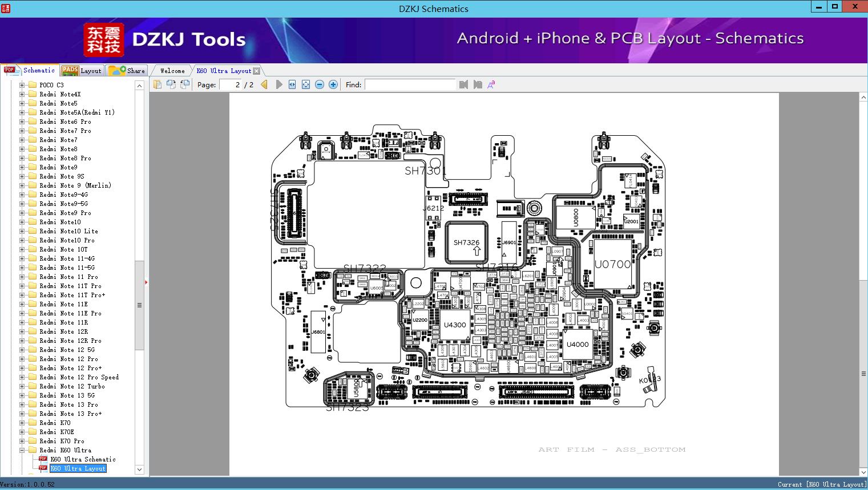Click the tree panel scrollbar thumb
Viewport: 868px width, 490px height.
pyautogui.click(x=139, y=305)
